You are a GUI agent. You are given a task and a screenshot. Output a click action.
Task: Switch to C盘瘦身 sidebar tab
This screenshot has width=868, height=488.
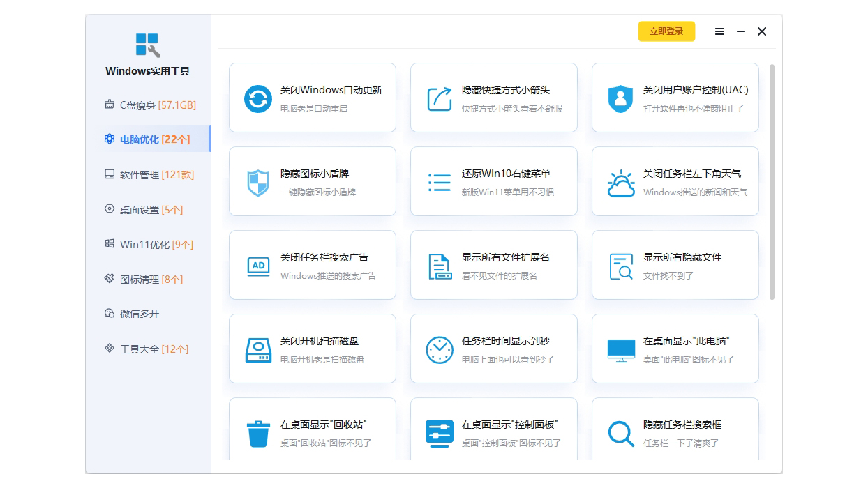[149, 105]
